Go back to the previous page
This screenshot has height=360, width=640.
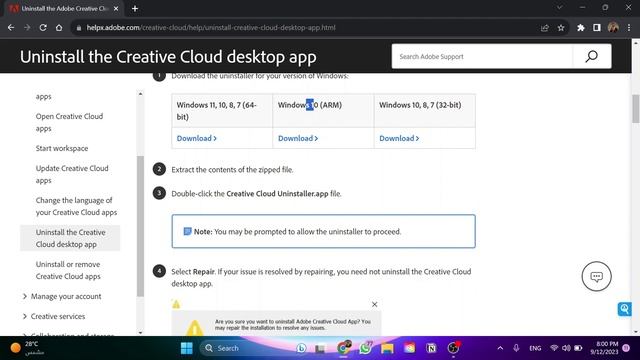[x=11, y=28]
